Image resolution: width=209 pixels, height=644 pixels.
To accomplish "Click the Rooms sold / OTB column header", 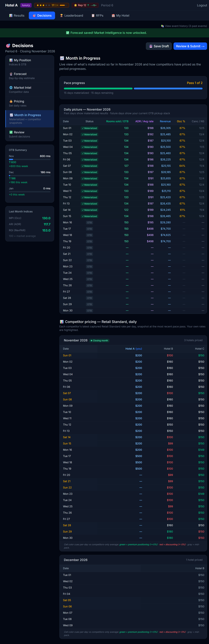I will (x=117, y=121).
